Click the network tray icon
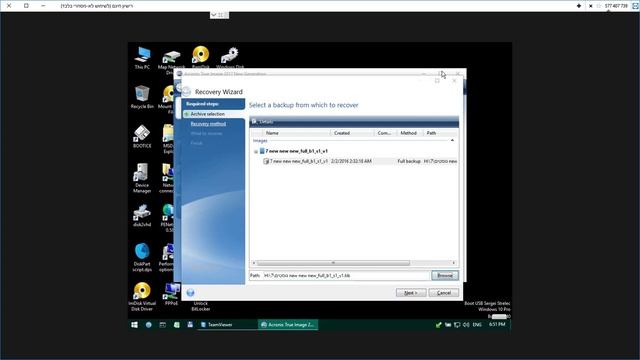Image resolution: width=640 pixels, height=360 pixels. [x=457, y=325]
